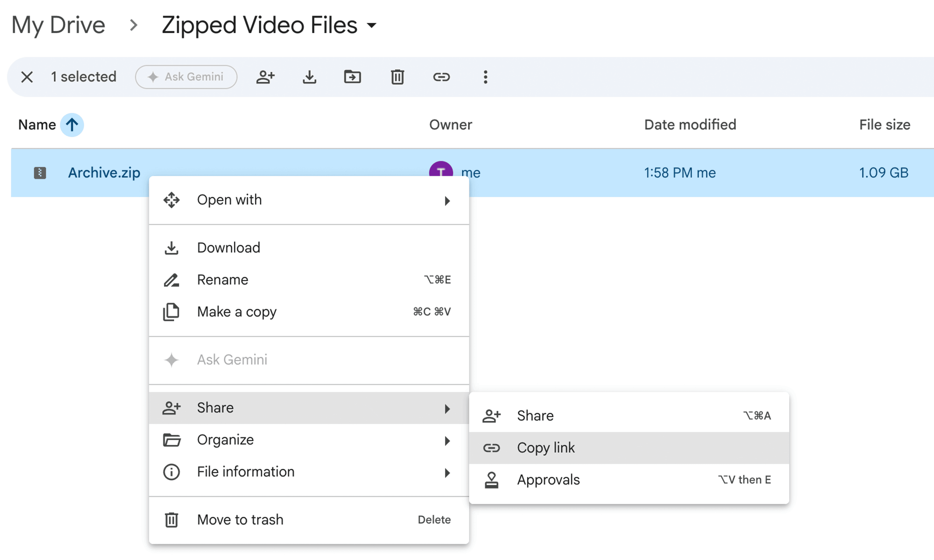Expand the Share submenu arrow
This screenshot has width=934, height=560.
[x=447, y=409]
